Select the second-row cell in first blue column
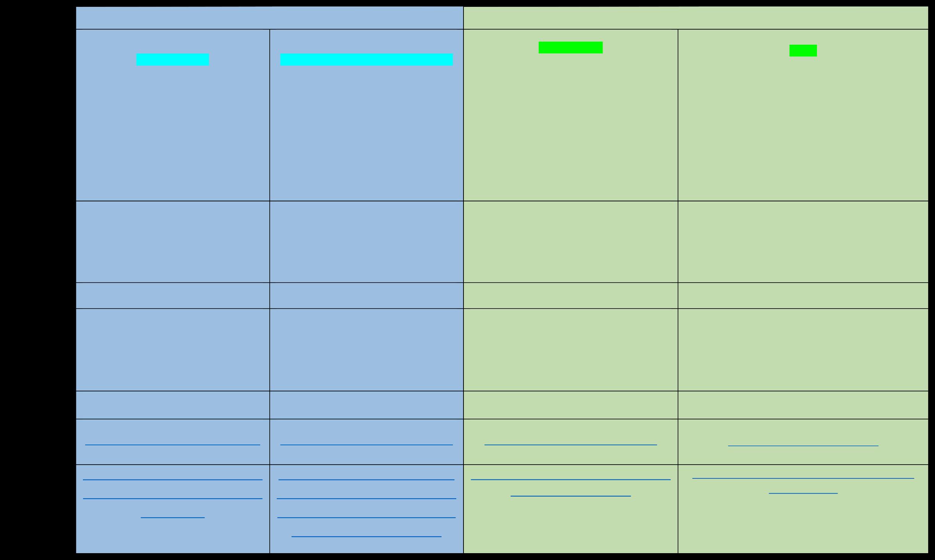The image size is (935, 560). pos(172,241)
